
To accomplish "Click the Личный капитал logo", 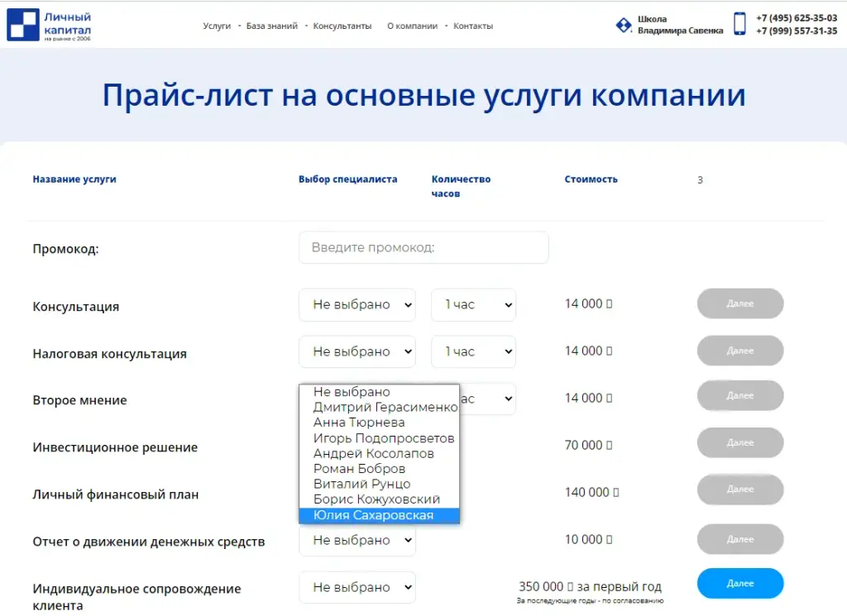I will point(49,25).
